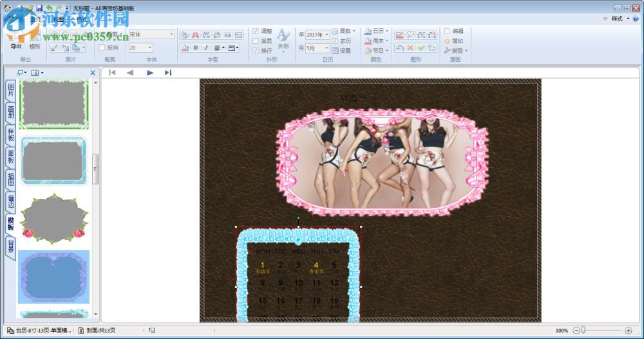This screenshot has width=644, height=339.
Task: Click the orange X cancel shape icon
Action: [x=410, y=48]
